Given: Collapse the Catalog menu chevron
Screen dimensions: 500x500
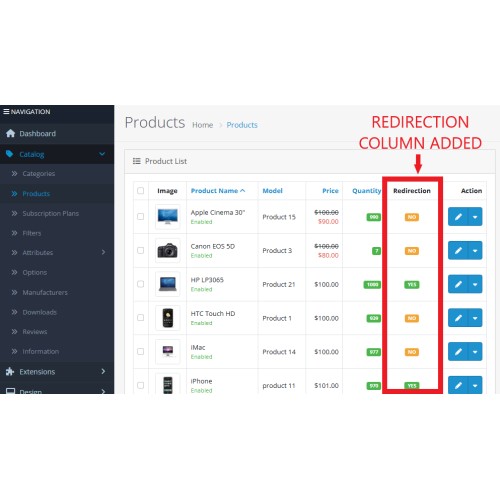Looking at the screenshot, I should [102, 154].
